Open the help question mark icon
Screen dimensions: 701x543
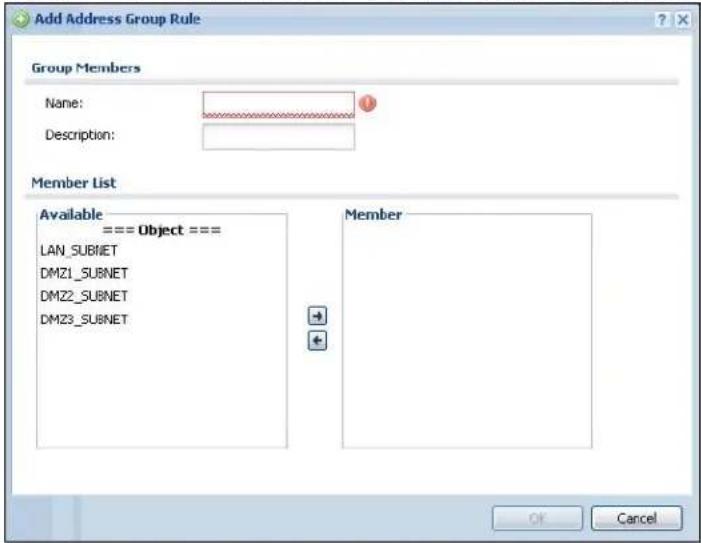(662, 20)
